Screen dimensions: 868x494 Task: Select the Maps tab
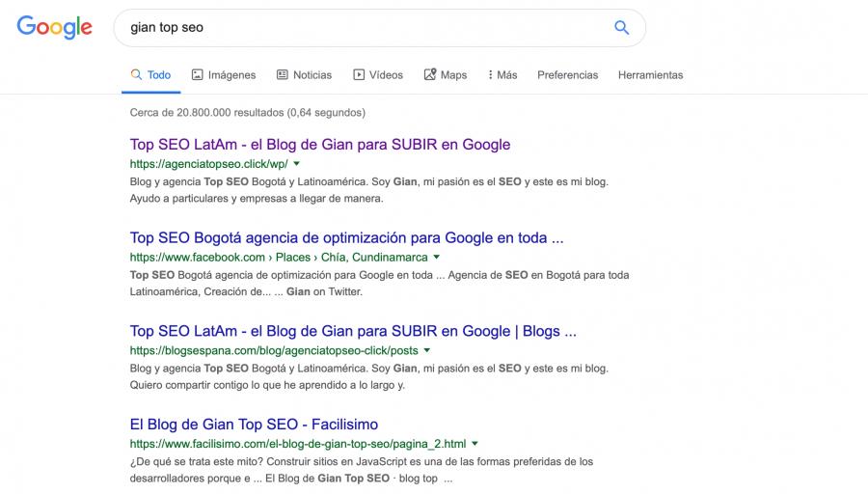click(x=446, y=75)
